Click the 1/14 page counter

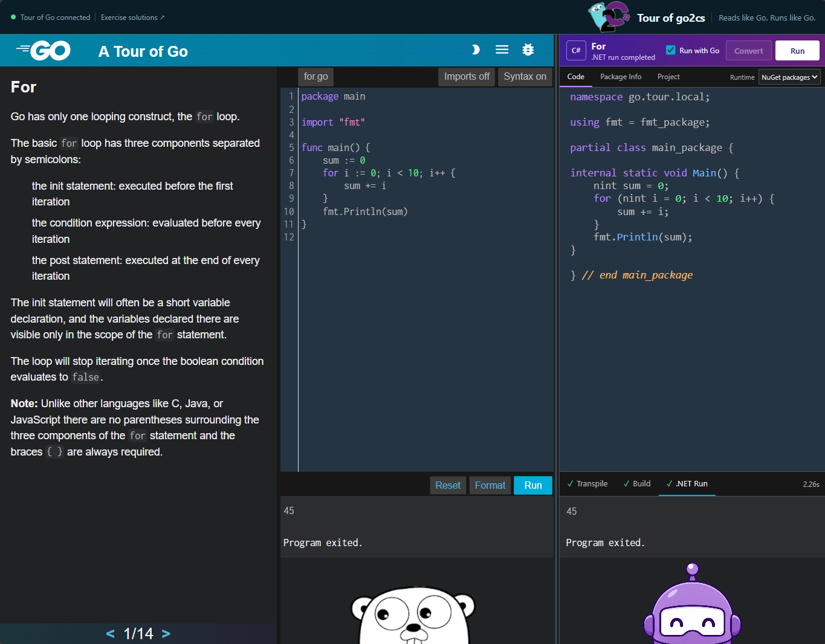point(138,634)
